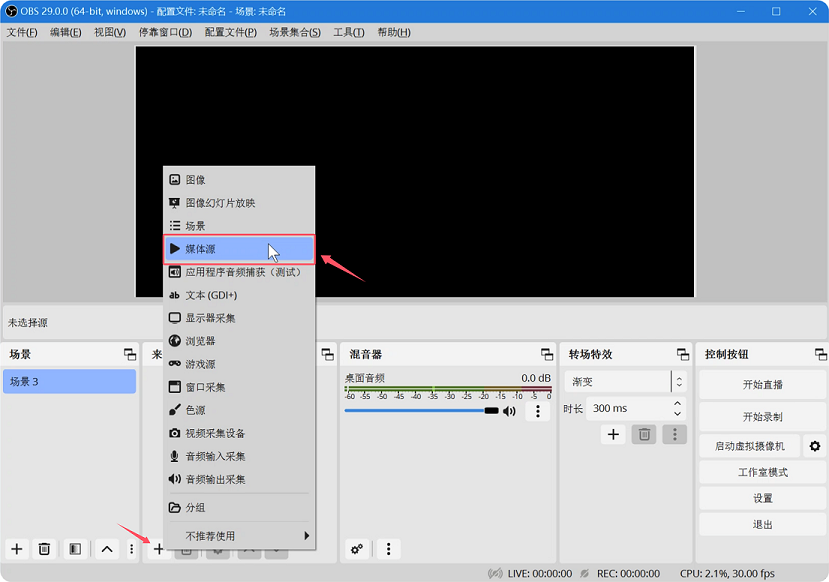Click 开始直播 to start streaming
The width and height of the screenshot is (829, 582).
[762, 385]
